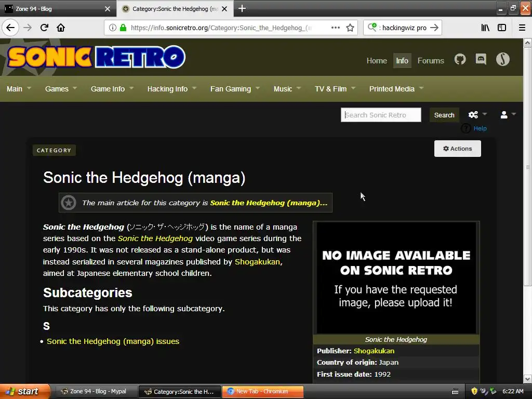Click the No Image Available placeholder
The image size is (532, 399).
click(x=396, y=278)
